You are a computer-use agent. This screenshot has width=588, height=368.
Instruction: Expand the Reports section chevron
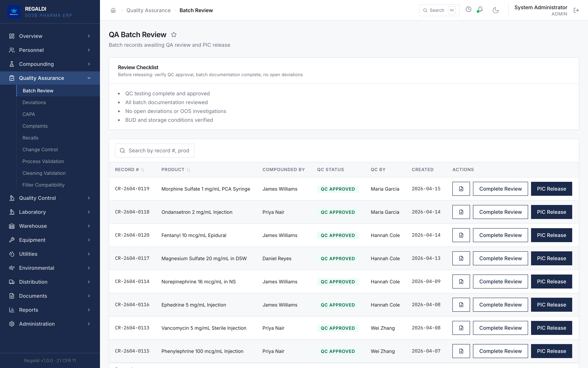pyautogui.click(x=89, y=310)
